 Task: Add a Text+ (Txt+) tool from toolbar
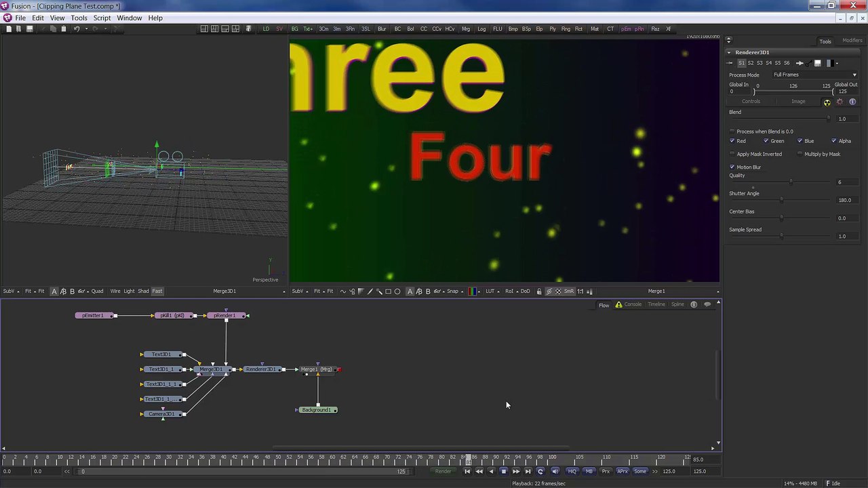308,29
